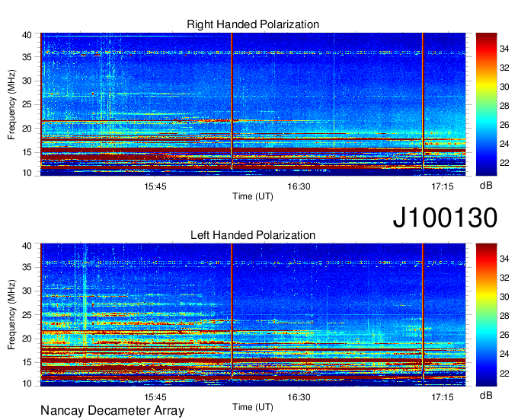Image resolution: width=518 pixels, height=420 pixels.
Task: Click the Right Handed Polarization title
Action: click(253, 24)
